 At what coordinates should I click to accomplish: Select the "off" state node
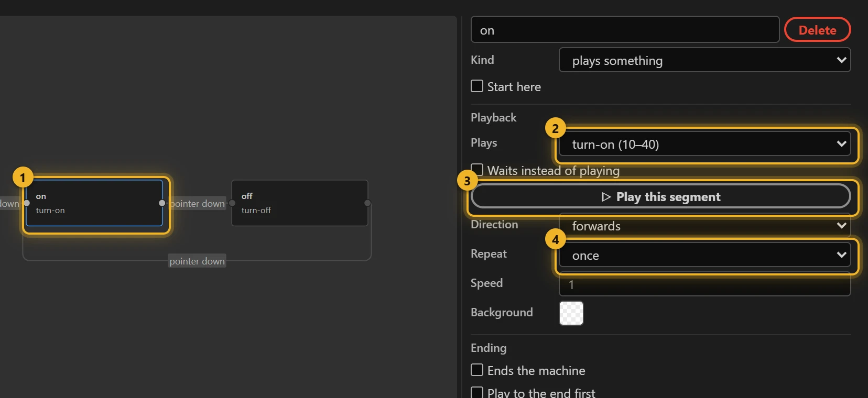[x=300, y=203]
